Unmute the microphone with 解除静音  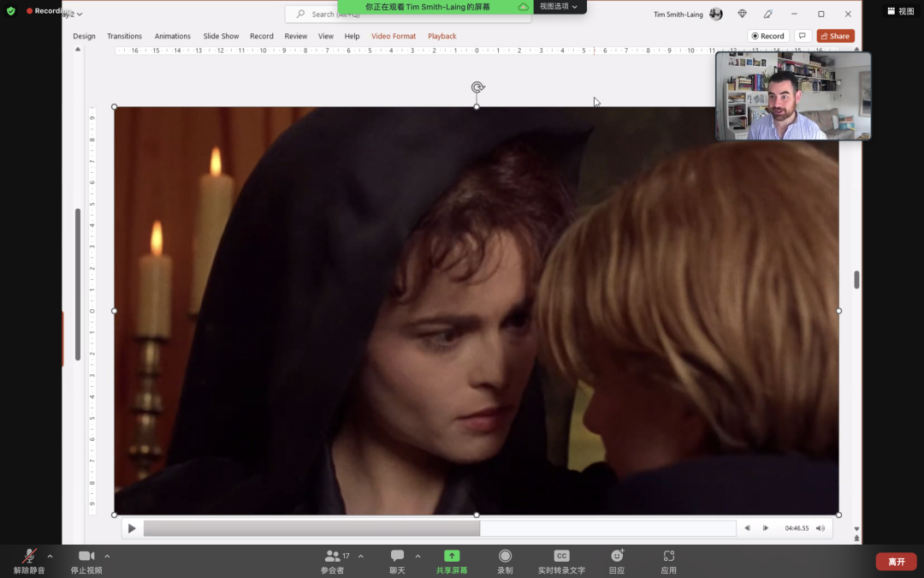[29, 562]
